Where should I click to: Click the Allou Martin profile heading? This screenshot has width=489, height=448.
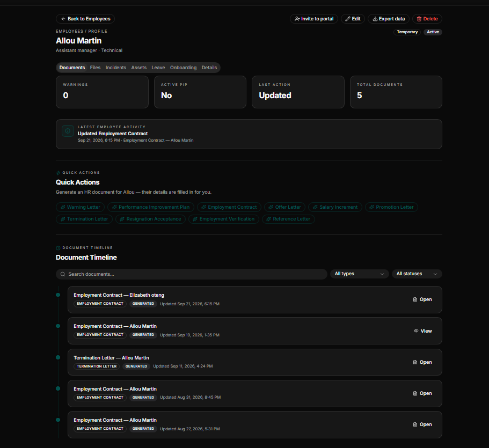78,41
